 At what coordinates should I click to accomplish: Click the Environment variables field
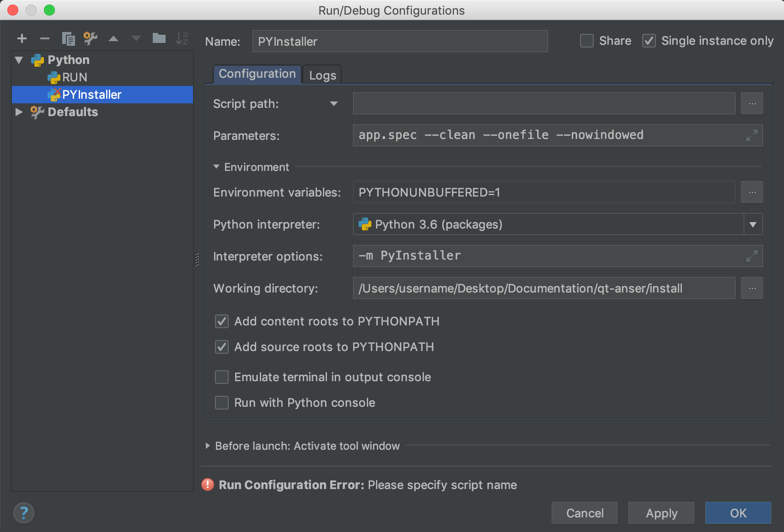544,192
